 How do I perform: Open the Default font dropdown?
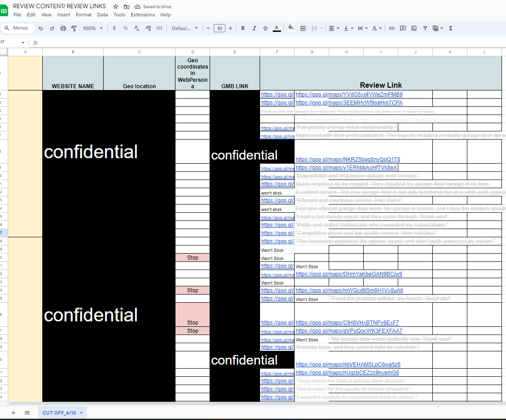tap(185, 28)
